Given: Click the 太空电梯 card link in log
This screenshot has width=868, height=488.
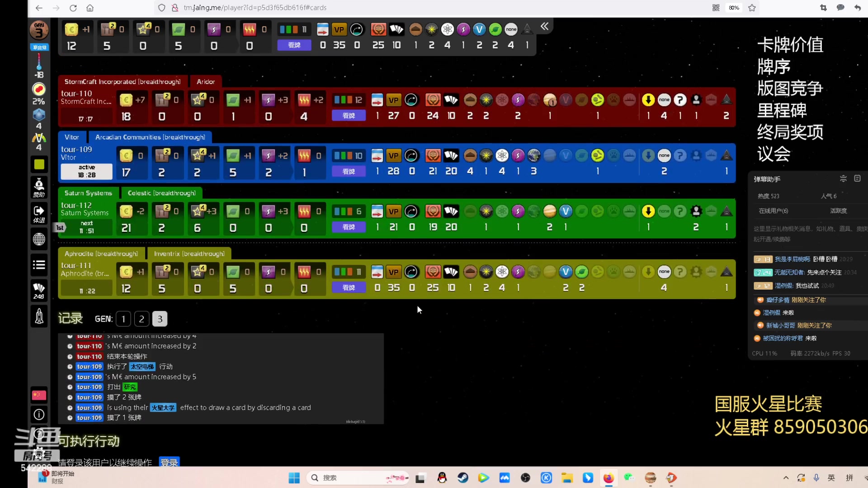Looking at the screenshot, I should [142, 366].
